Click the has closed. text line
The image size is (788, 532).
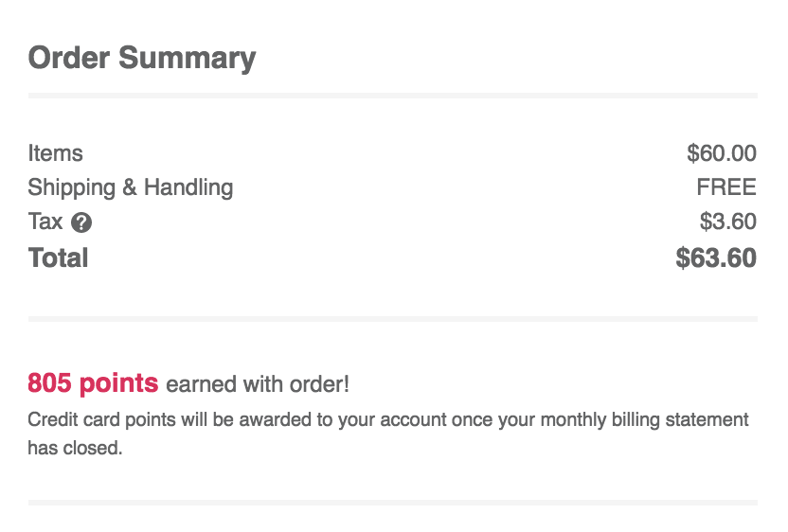tap(75, 448)
